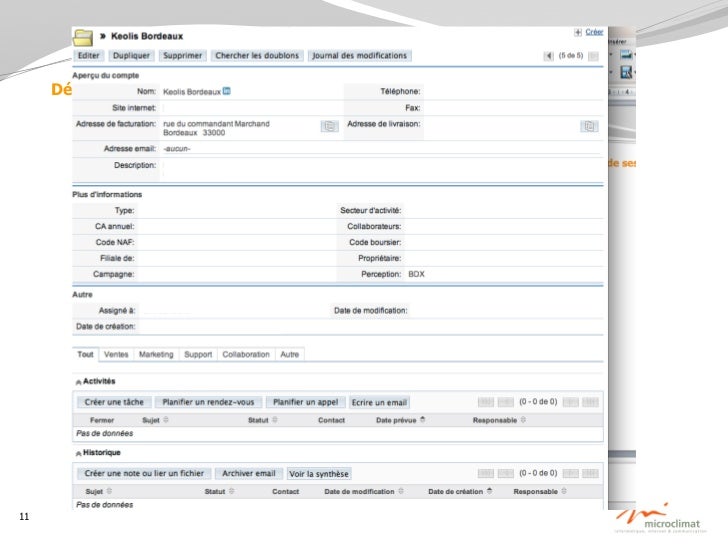Image resolution: width=728 pixels, height=546 pixels.
Task: Switch to the Autre tab
Action: (x=290, y=355)
